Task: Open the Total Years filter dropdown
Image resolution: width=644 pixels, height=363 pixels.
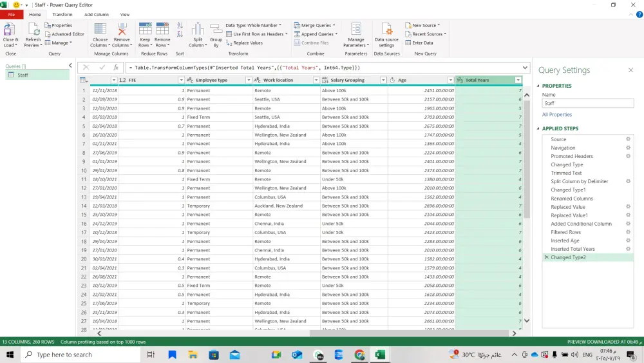Action: [x=518, y=80]
